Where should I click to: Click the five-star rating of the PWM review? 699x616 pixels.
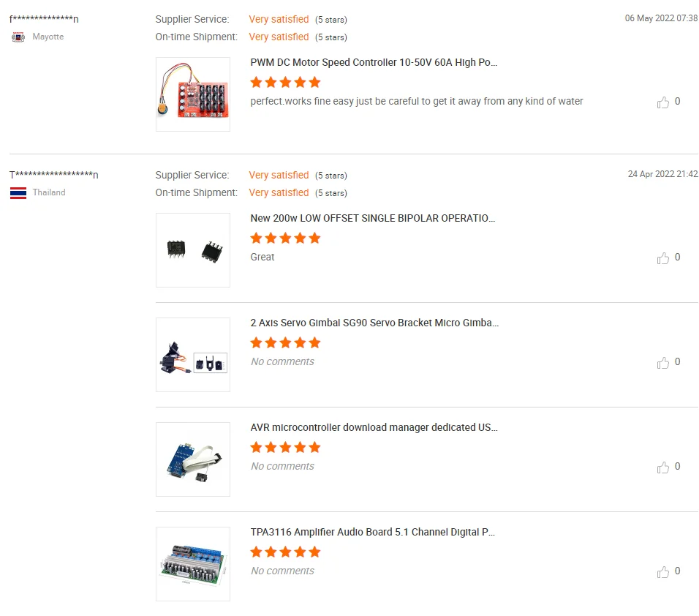point(285,82)
